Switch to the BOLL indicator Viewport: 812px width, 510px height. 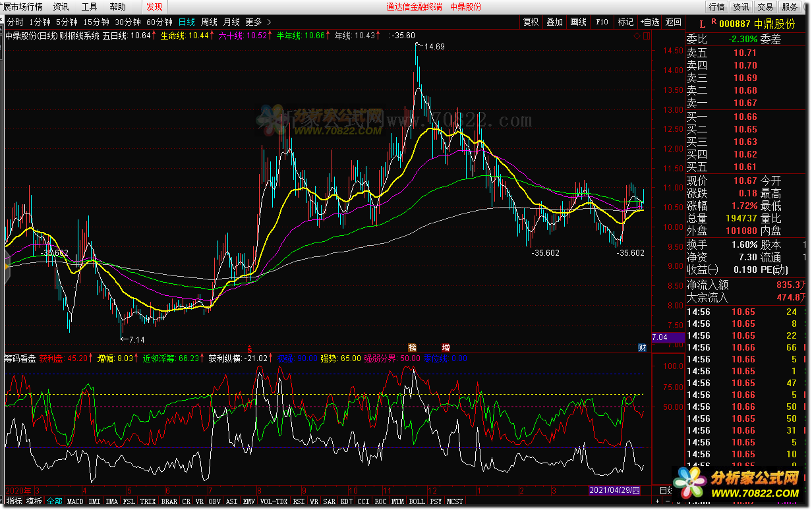[x=417, y=501]
